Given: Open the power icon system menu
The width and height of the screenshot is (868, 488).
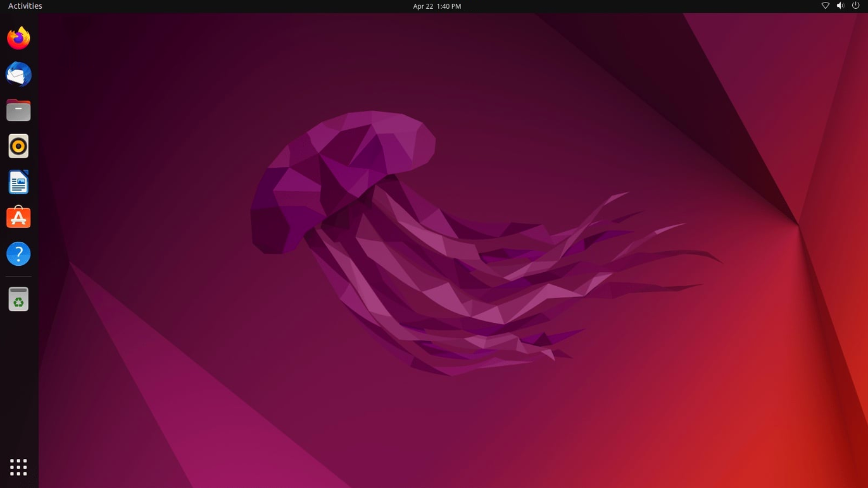Looking at the screenshot, I should 855,6.
